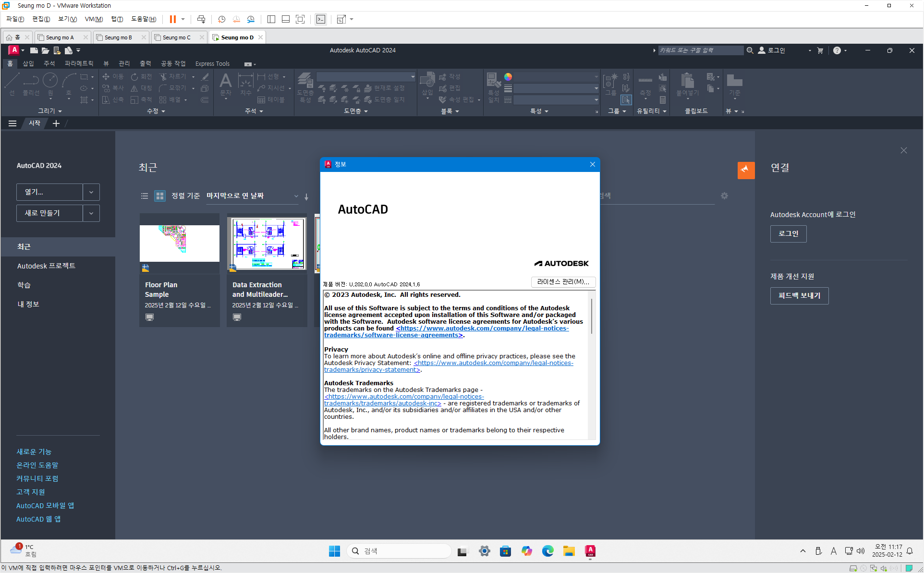
Task: Click the AutoCAD application menu logo
Action: coord(14,50)
